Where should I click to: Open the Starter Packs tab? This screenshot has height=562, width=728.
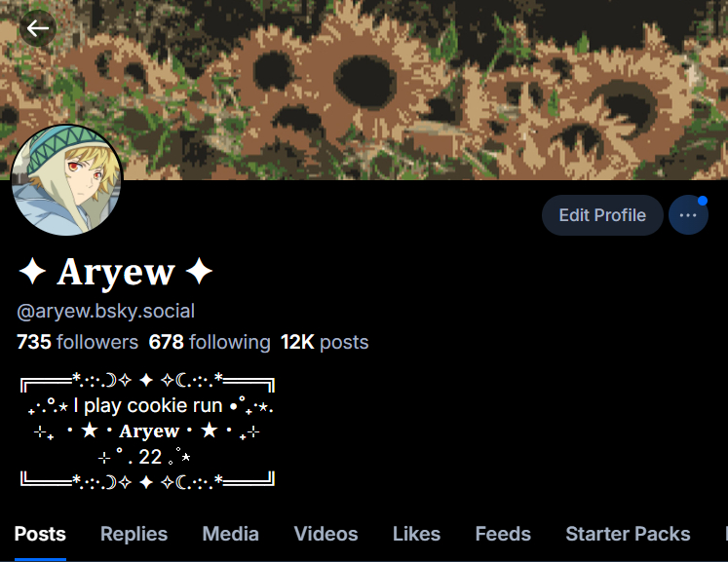point(628,534)
